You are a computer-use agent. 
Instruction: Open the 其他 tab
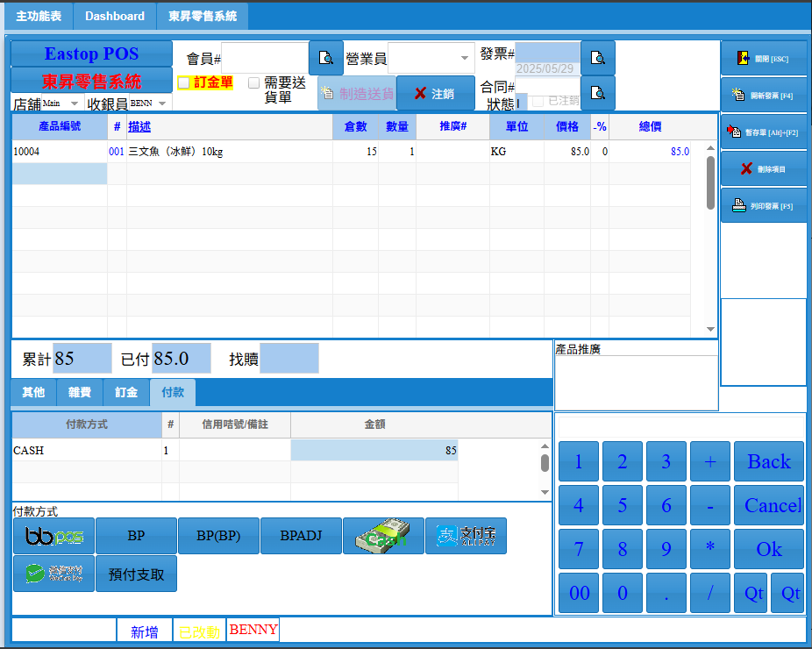pos(33,392)
